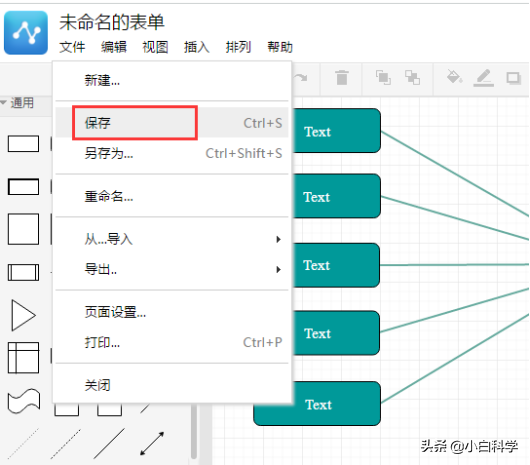Screen dimensions: 530x465
Task: Click the 未命名的表单 document title
Action: click(112, 22)
